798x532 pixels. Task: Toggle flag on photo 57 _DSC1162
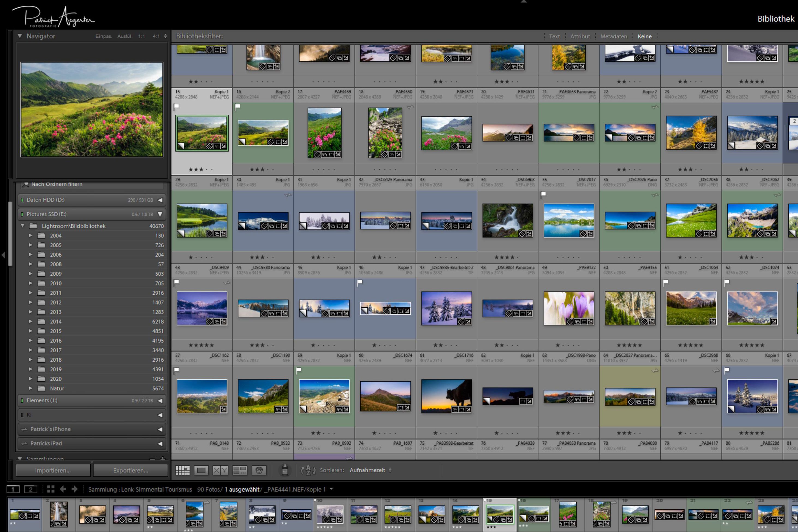click(176, 370)
